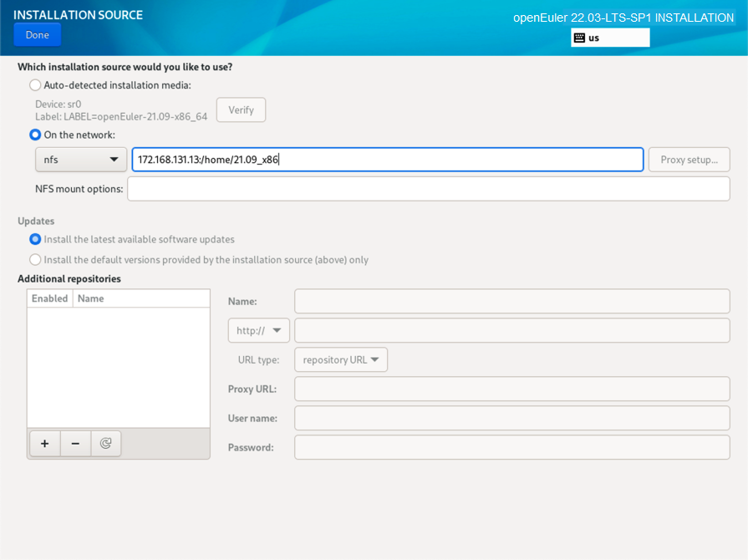
Task: Click the Password field
Action: pos(511,447)
